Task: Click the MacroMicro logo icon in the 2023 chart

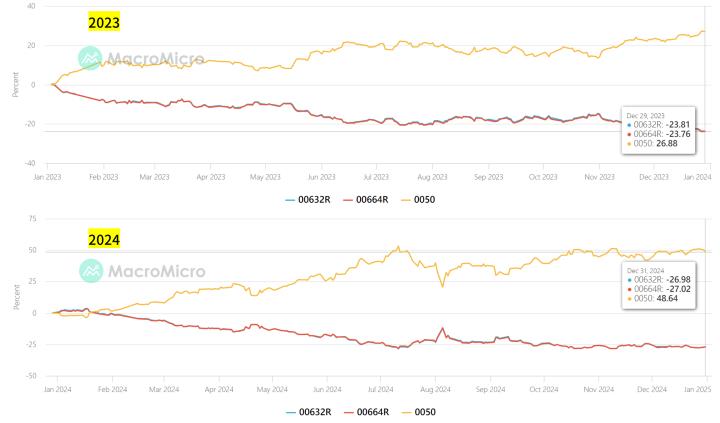Action: (91, 58)
